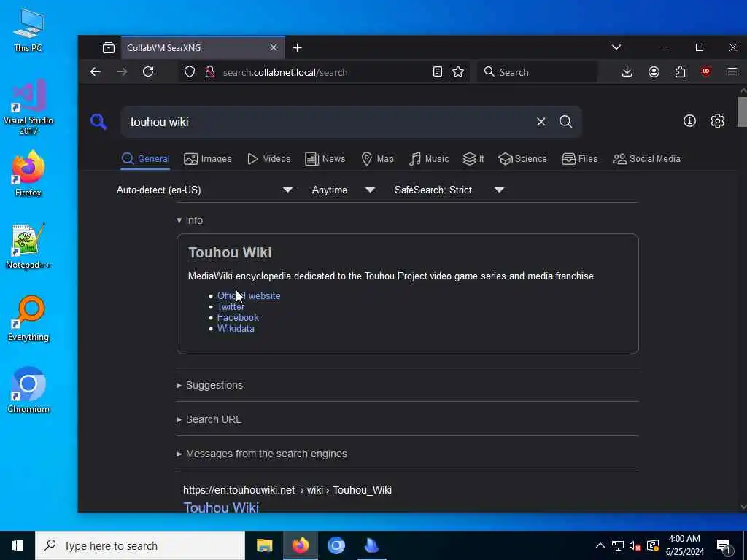Select Everything desktop shortcut

coord(28,319)
